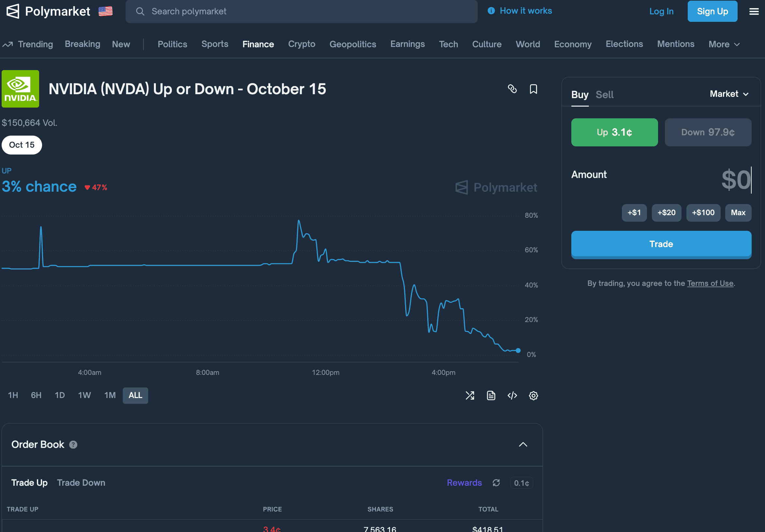Add $20 to the amount
Image resolution: width=765 pixels, height=532 pixels.
click(667, 213)
